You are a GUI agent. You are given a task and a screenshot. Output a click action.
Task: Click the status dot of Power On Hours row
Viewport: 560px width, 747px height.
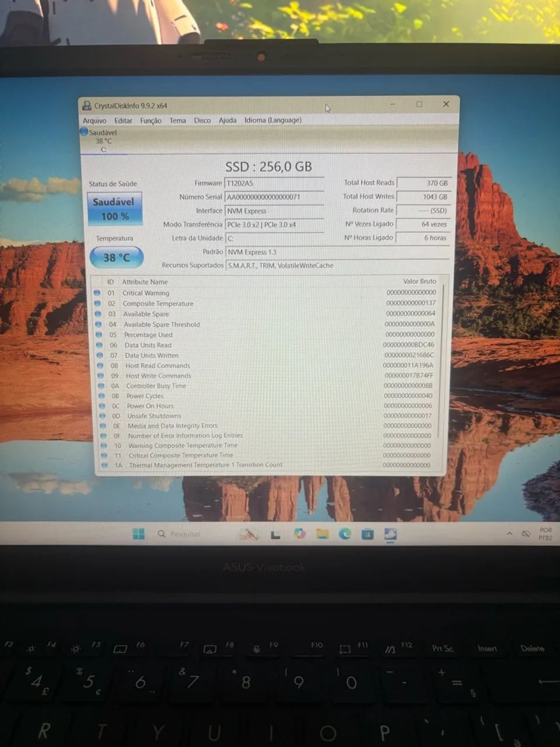(x=101, y=406)
